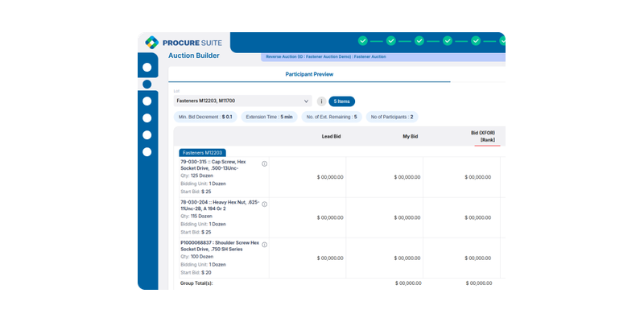
Task: Click Lead Bid value in Shoulder Screw row
Action: click(x=330, y=258)
